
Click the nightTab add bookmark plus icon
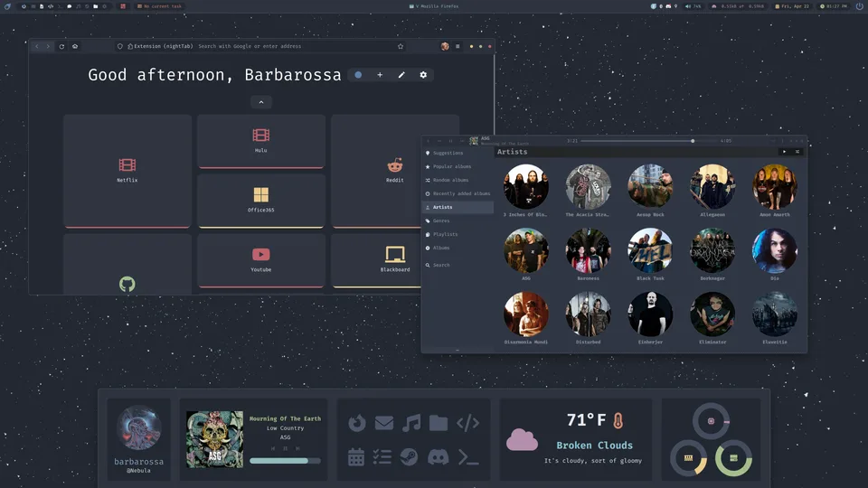pyautogui.click(x=380, y=75)
